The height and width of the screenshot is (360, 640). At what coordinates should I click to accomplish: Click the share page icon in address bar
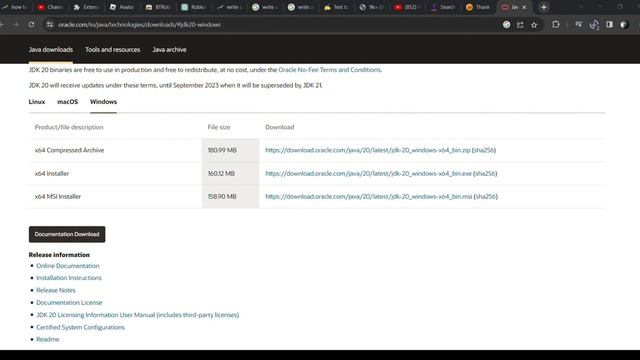(x=520, y=25)
